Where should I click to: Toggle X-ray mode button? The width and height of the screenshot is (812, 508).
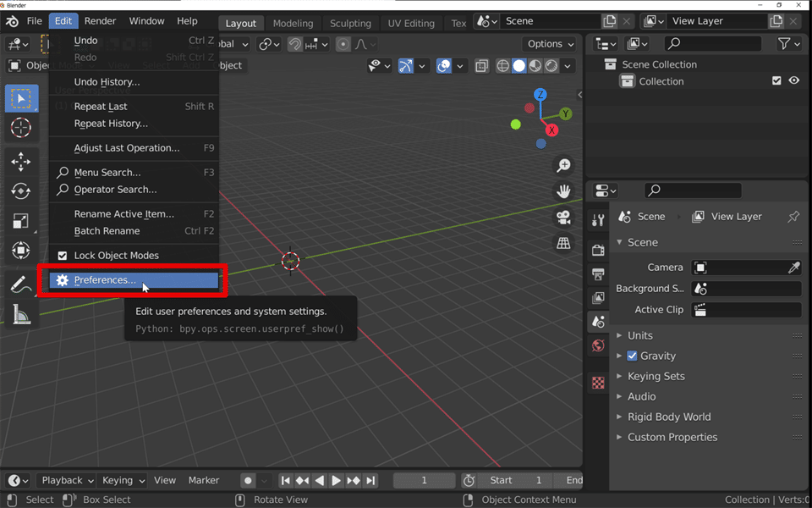click(481, 66)
